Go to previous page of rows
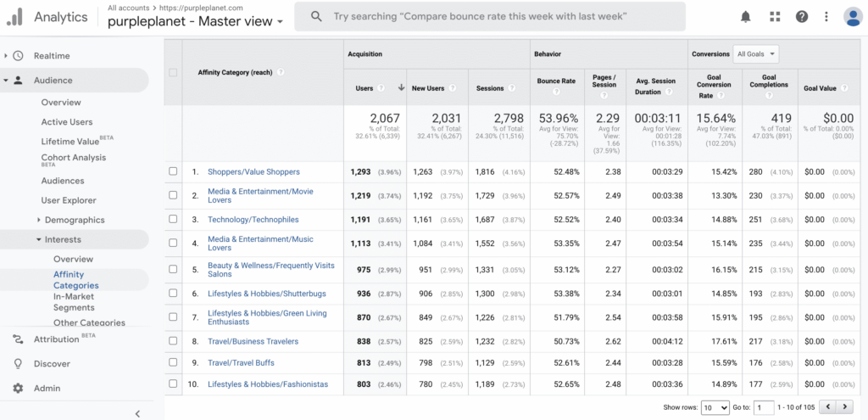Screen dimensions: 868x420 point(827,407)
